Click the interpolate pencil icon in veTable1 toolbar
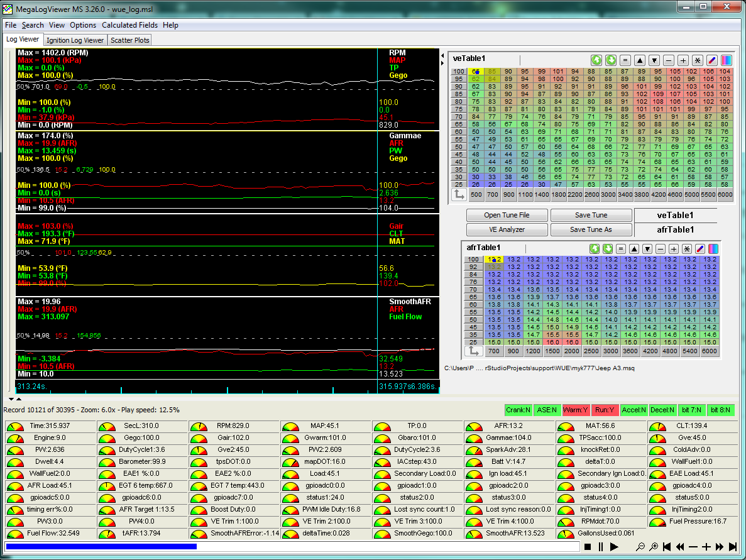The width and height of the screenshot is (746, 560). pos(712,60)
